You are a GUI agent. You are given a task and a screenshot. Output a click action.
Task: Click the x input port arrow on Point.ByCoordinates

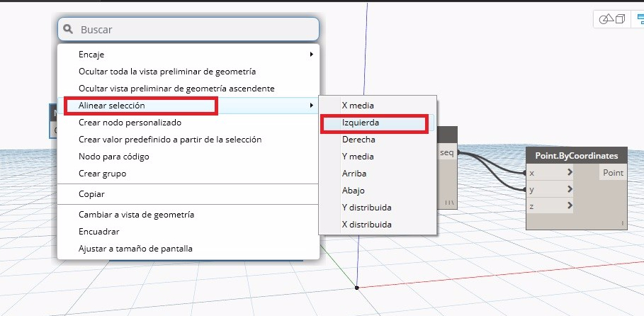click(570, 173)
